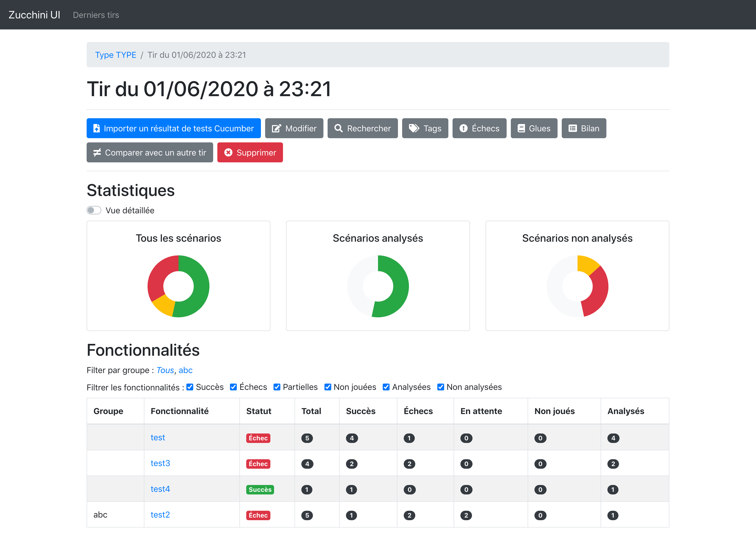Uncheck the Succès filter checkbox
This screenshot has height=537, width=756.
click(x=190, y=387)
